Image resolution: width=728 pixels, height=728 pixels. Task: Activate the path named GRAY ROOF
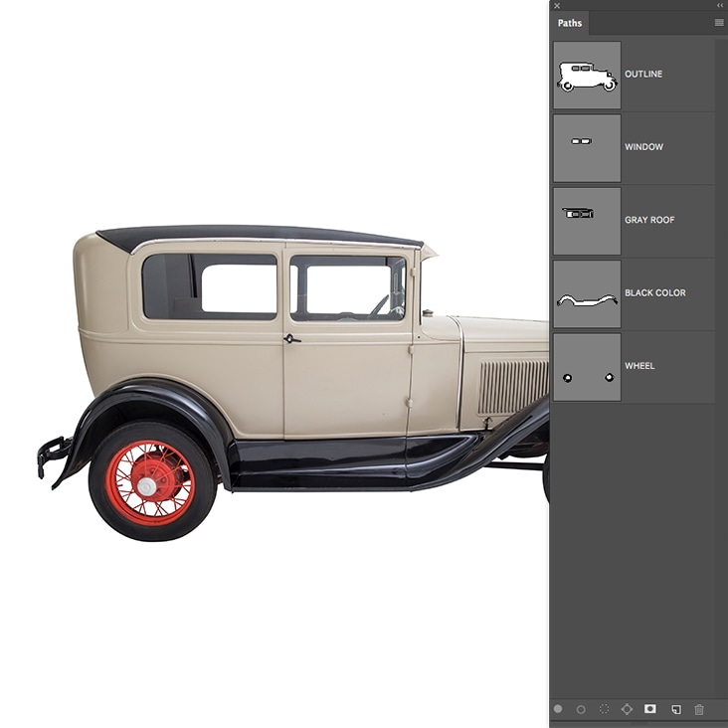pyautogui.click(x=649, y=220)
